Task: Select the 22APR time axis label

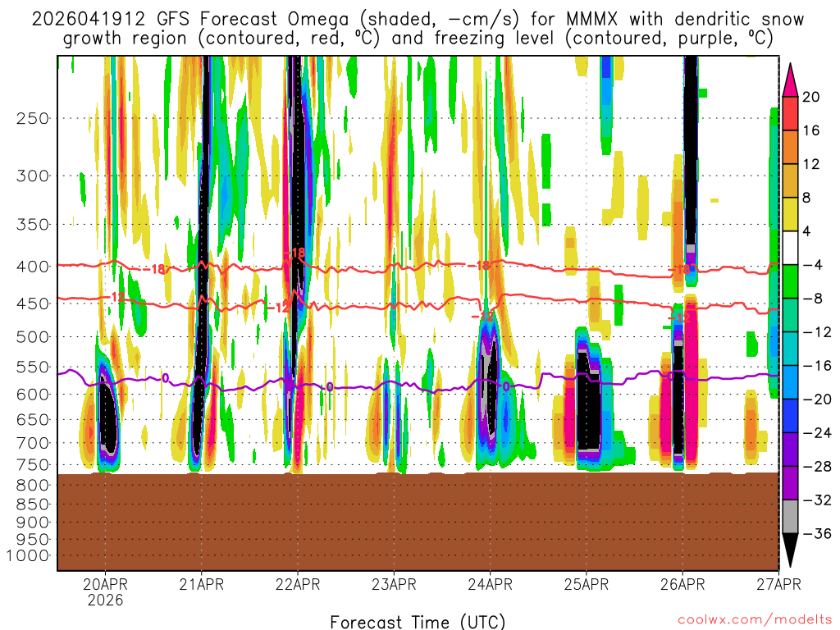Action: click(x=297, y=585)
